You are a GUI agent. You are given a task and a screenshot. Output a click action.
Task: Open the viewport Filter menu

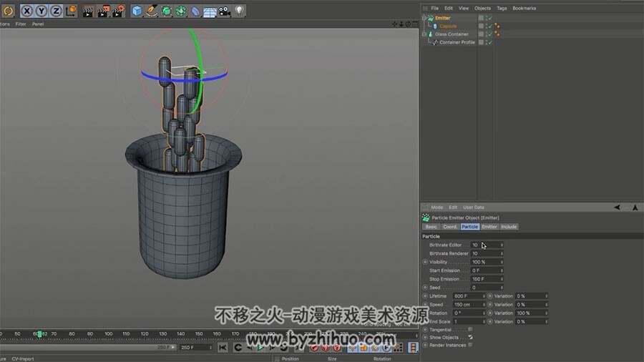[x=21, y=24]
